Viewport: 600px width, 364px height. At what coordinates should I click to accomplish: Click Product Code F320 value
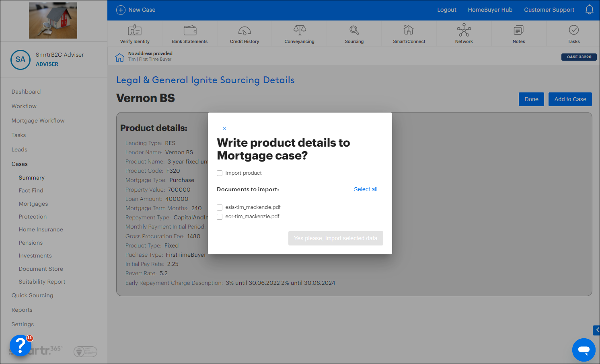point(173,171)
